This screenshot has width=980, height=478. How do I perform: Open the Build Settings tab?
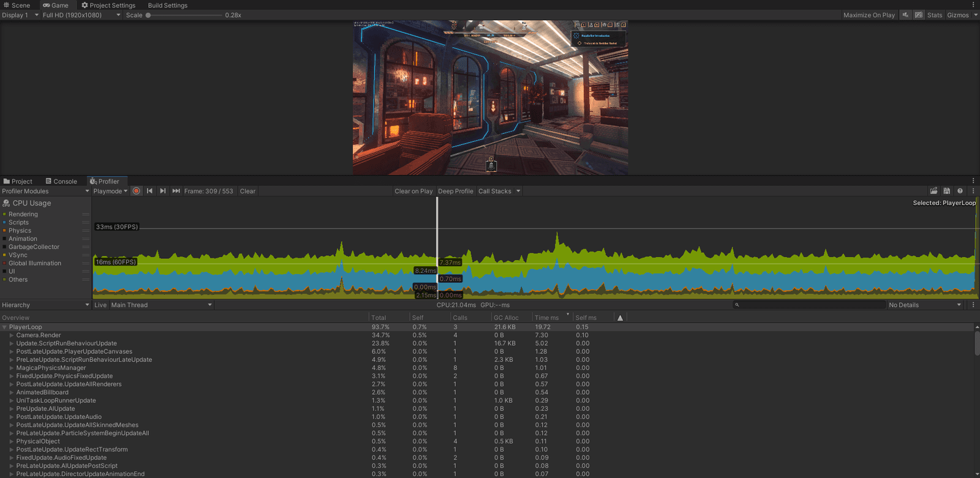pyautogui.click(x=168, y=5)
